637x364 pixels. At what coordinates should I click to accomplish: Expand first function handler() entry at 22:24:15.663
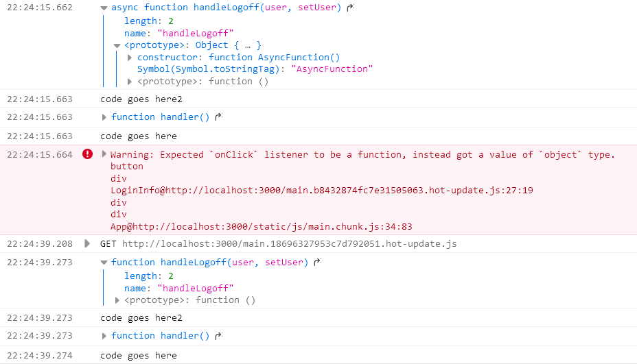(x=104, y=117)
